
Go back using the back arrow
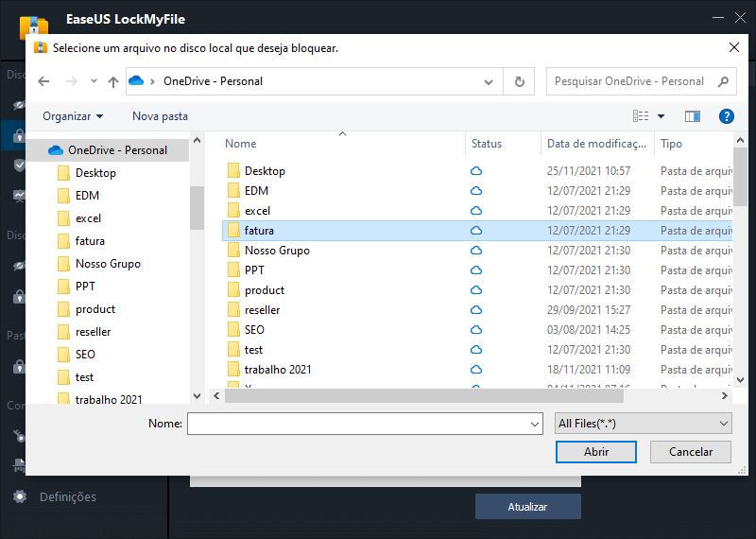point(43,81)
